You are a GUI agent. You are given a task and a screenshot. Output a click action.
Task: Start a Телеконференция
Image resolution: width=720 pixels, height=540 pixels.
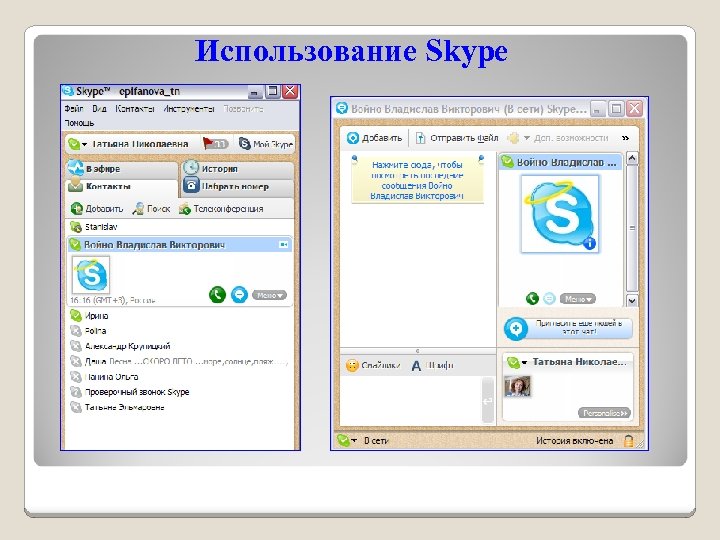221,209
